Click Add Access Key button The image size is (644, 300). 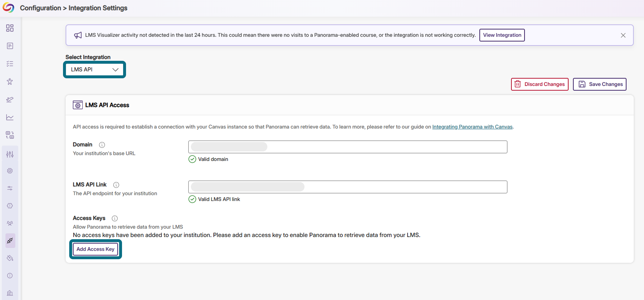95,249
